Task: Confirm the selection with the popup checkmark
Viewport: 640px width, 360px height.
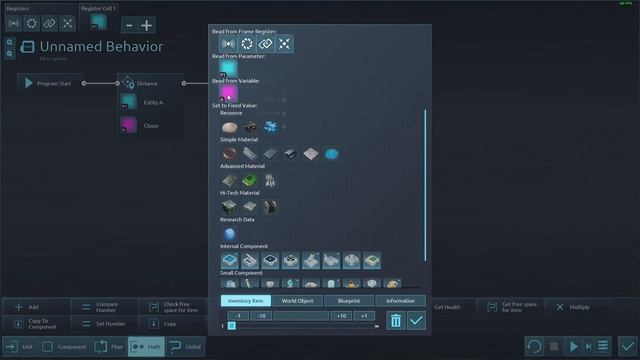Action: point(416,320)
